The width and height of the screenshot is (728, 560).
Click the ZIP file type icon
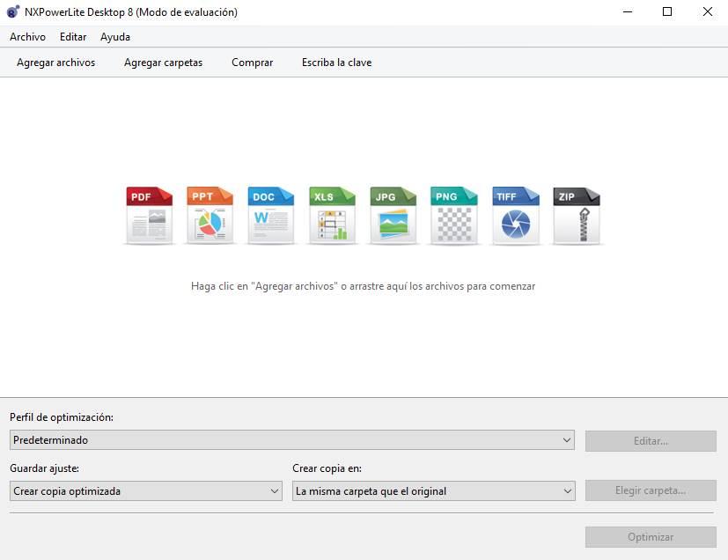(x=577, y=216)
